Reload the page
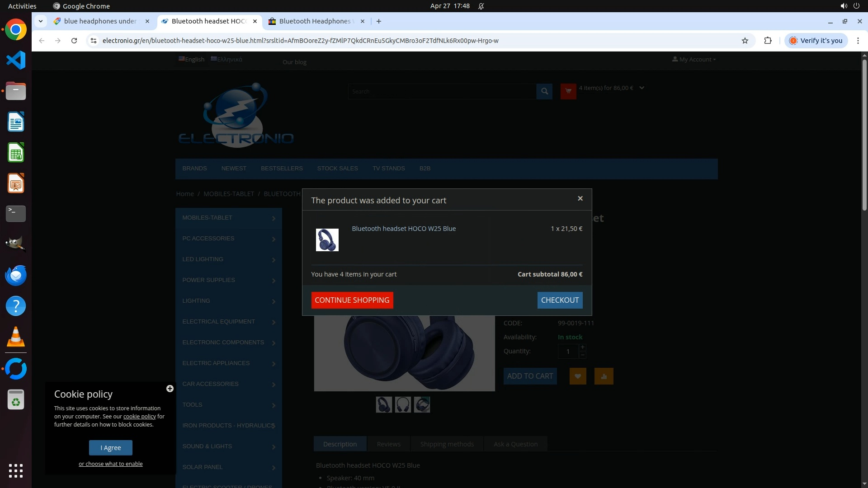868x488 pixels. (74, 41)
